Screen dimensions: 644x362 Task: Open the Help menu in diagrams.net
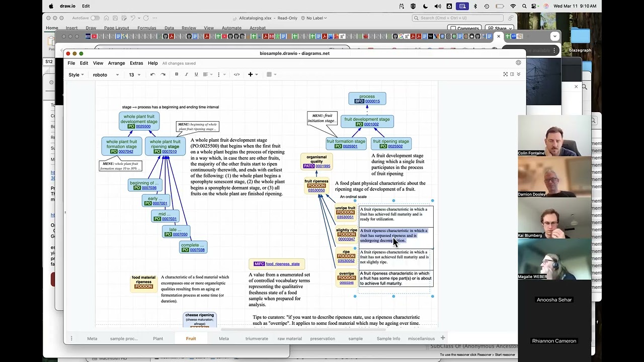(153, 63)
